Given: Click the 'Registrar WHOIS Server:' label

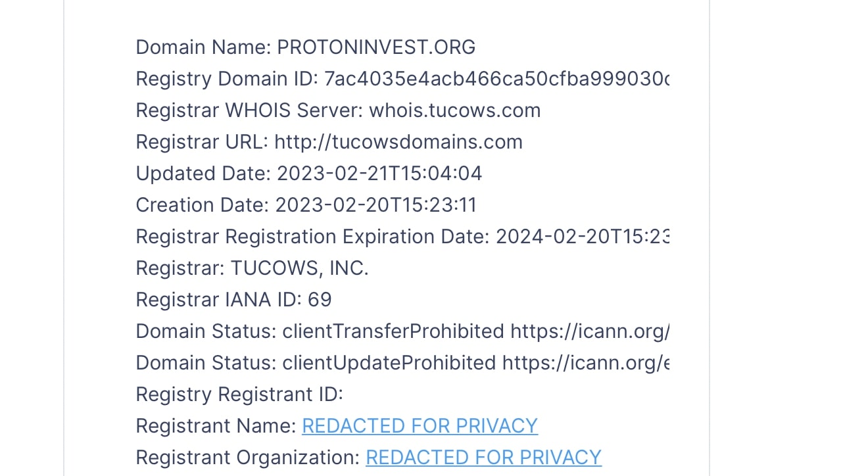Looking at the screenshot, I should tap(249, 110).
